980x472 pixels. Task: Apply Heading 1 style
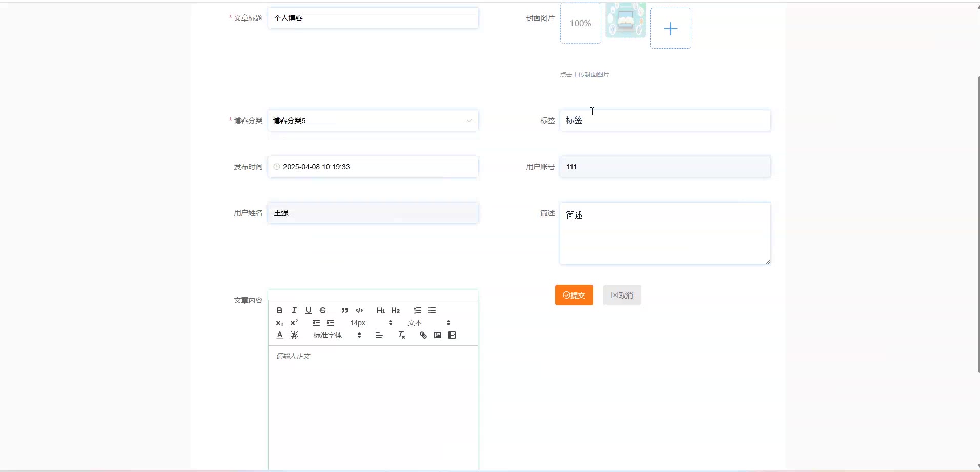(380, 310)
